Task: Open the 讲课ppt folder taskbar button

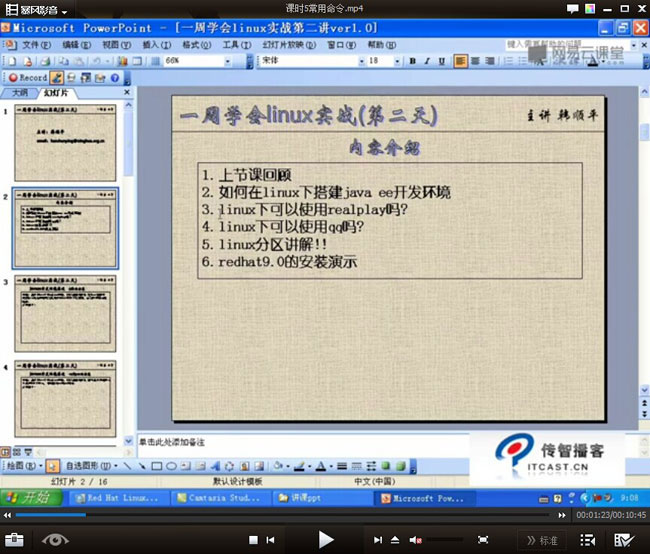Action: [x=323, y=498]
